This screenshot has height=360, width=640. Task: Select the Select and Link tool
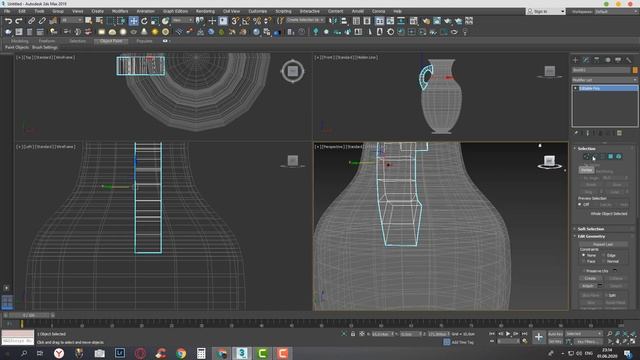tap(31, 21)
